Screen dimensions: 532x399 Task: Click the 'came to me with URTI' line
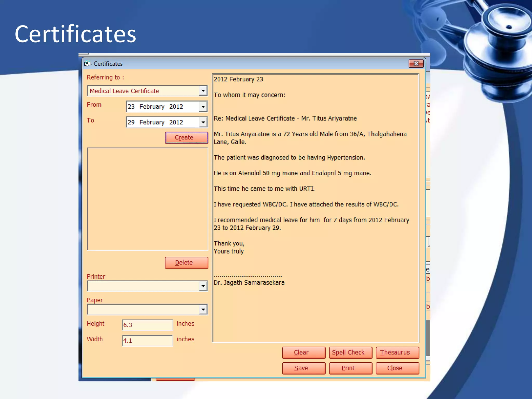coord(264,189)
